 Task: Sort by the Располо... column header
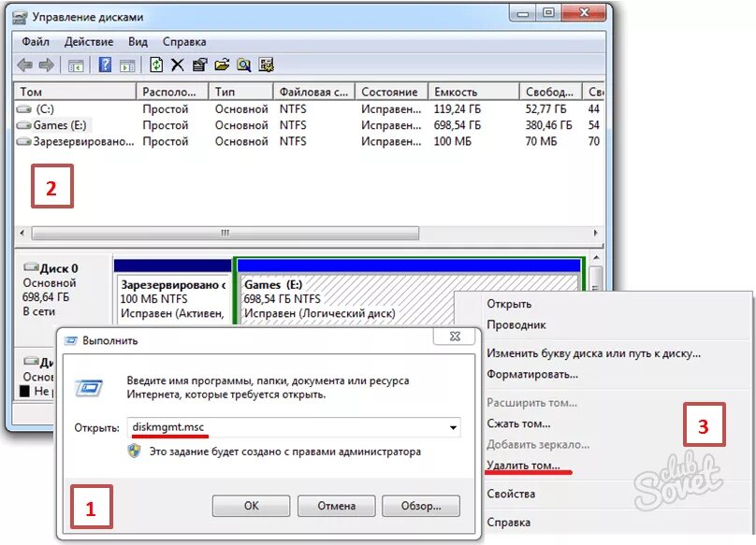(172, 92)
